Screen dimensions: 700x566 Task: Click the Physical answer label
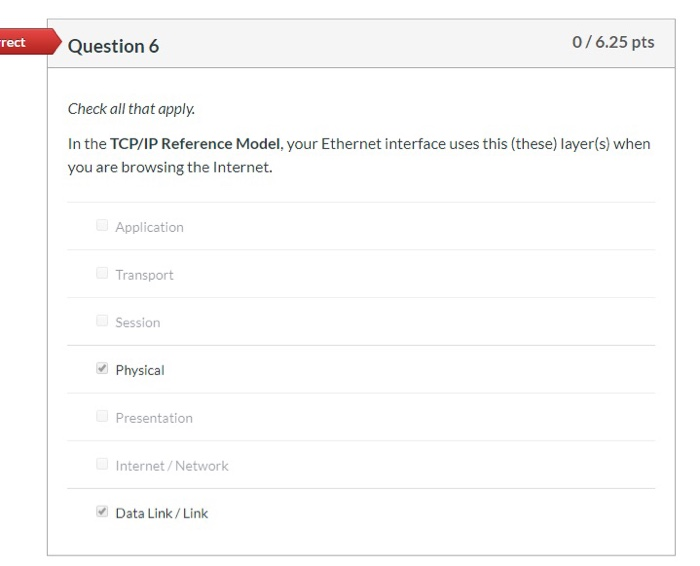(139, 370)
